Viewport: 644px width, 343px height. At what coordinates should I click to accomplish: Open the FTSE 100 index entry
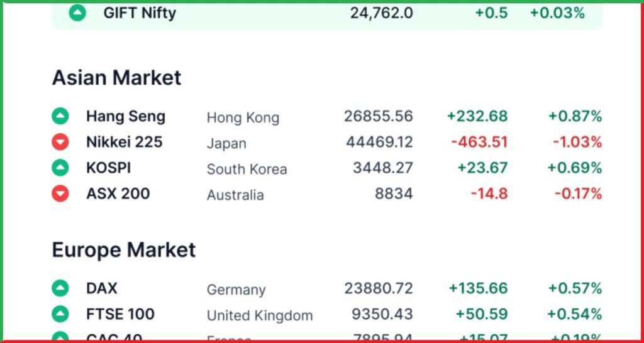pyautogui.click(x=120, y=314)
